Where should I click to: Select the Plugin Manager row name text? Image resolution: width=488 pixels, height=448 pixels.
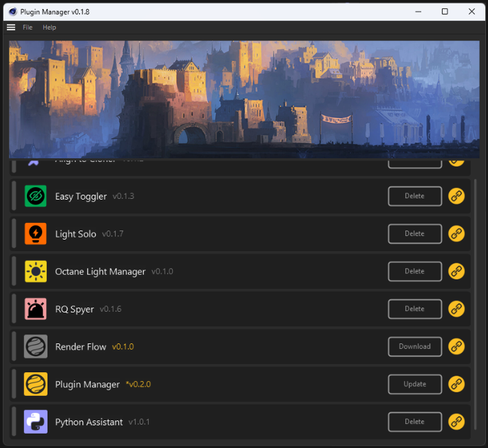87,385
